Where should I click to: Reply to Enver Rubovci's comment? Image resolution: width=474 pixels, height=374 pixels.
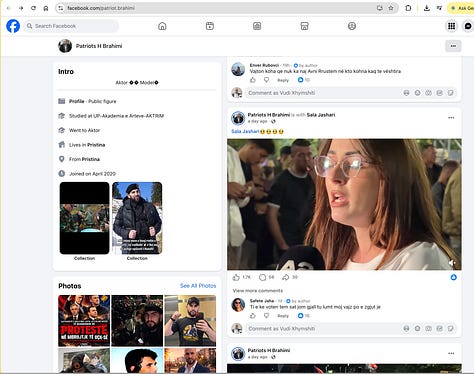(x=283, y=80)
